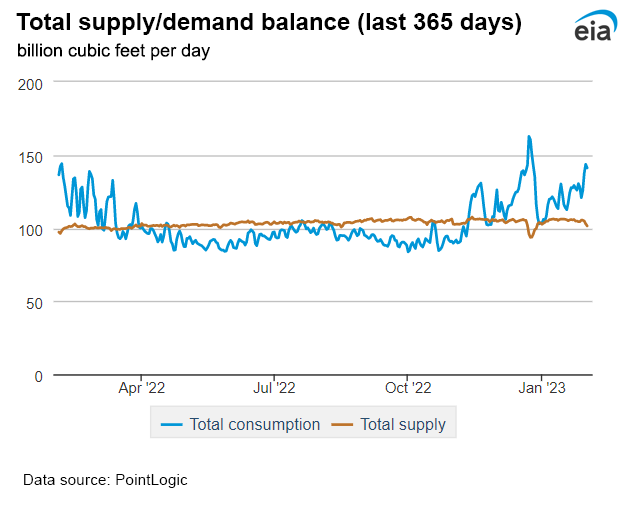Click the Oct '22 axis label
Image resolution: width=626 pixels, height=530 pixels.
[x=408, y=388]
